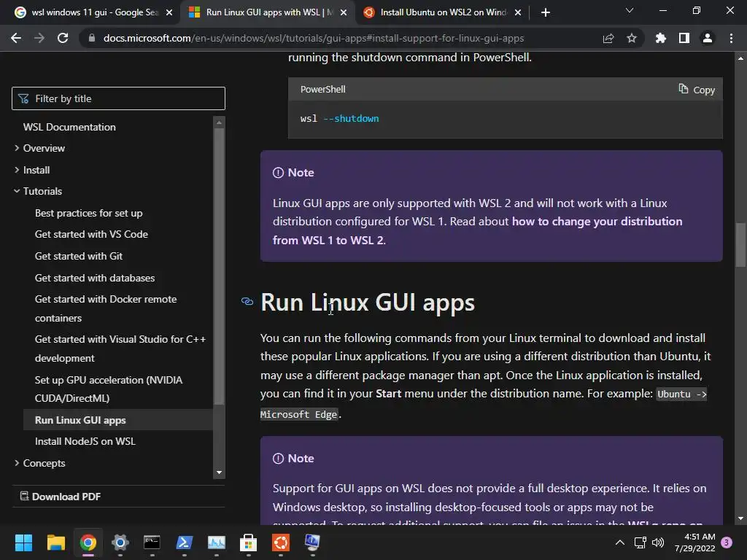
Task: Share this page using share icon
Action: pyautogui.click(x=608, y=38)
